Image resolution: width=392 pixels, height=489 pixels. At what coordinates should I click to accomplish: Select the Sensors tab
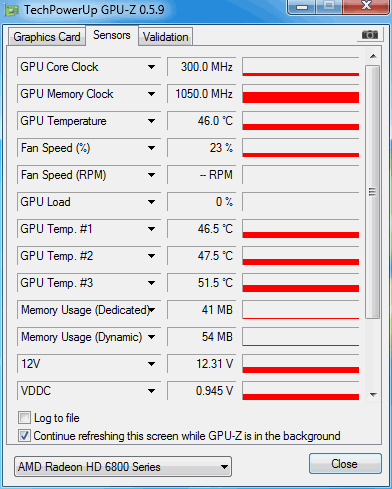click(112, 35)
